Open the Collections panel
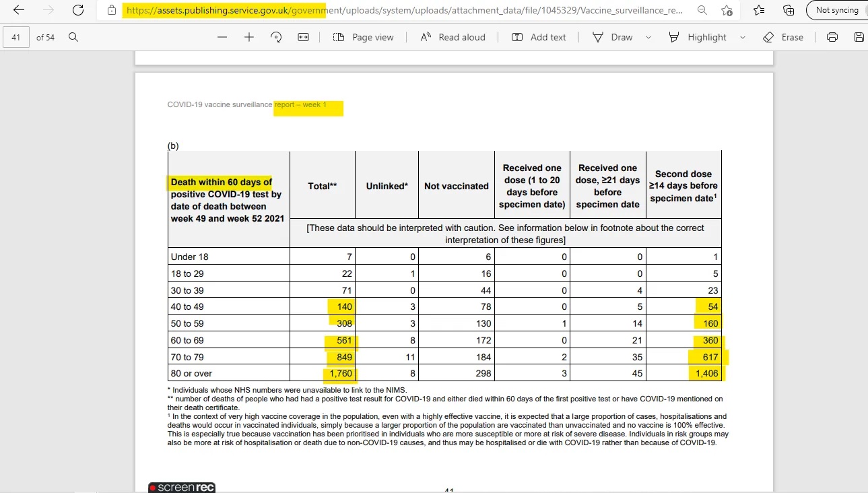Screen dimensions: 868x493 pos(789,10)
